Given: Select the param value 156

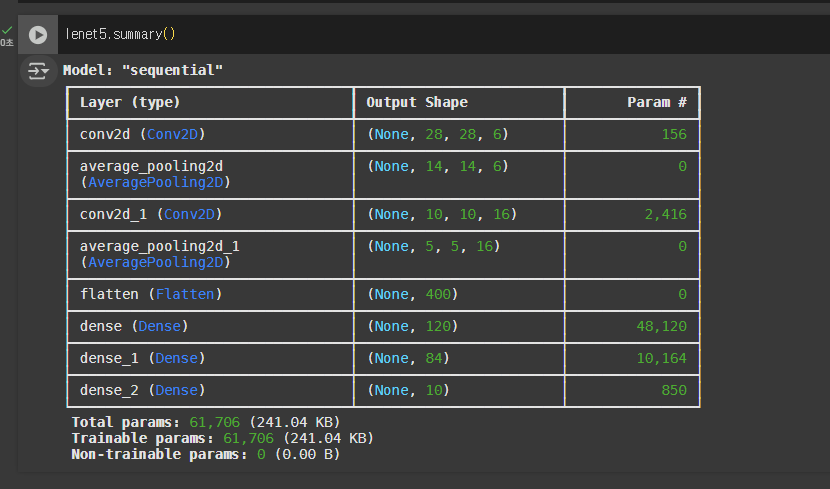Looking at the screenshot, I should [674, 134].
